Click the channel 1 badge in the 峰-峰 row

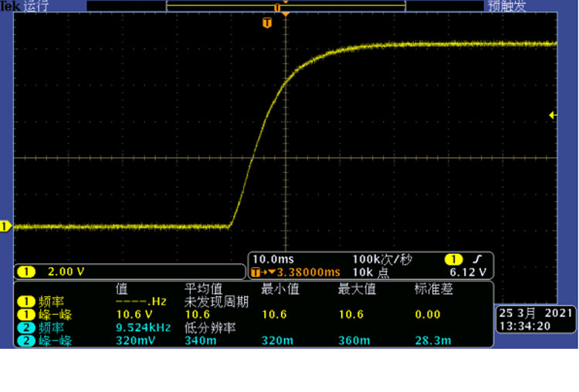(25, 315)
